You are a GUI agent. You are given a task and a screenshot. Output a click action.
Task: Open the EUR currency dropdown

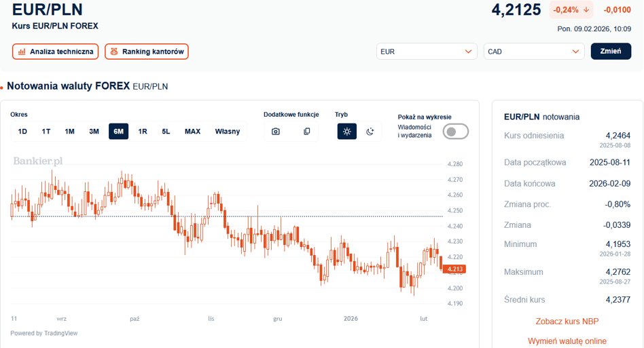427,52
